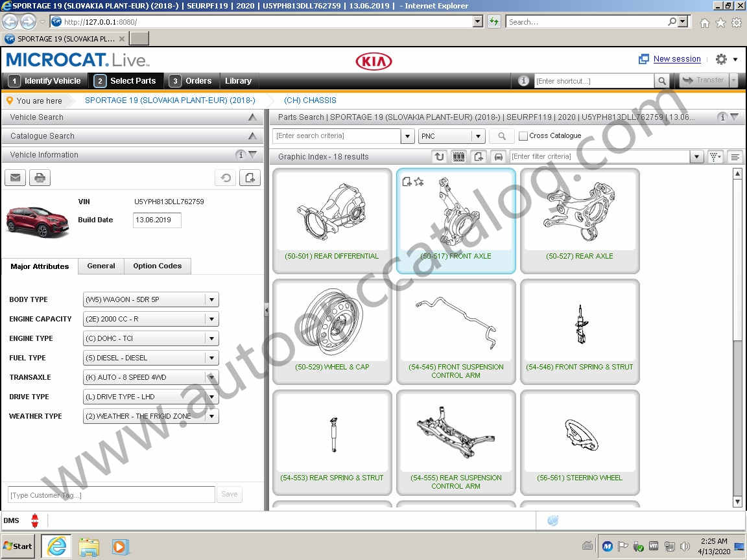Open the Library tab
Screen dimensions: 747x560
238,81
